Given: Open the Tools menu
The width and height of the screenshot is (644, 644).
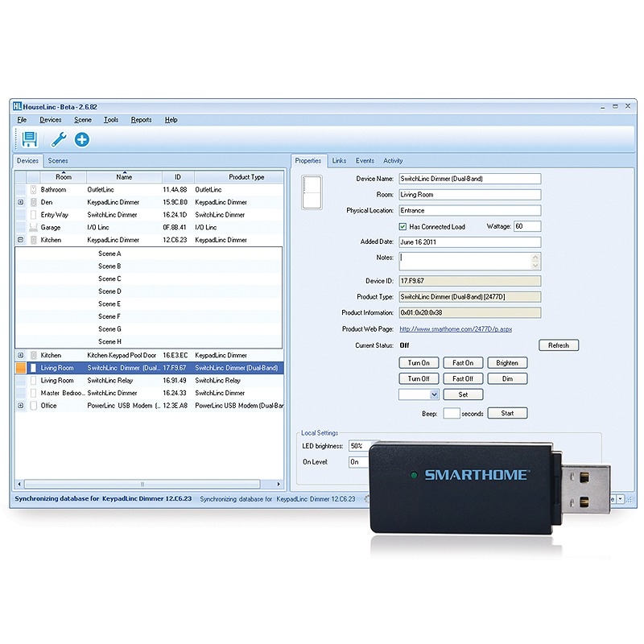Looking at the screenshot, I should coord(111,120).
